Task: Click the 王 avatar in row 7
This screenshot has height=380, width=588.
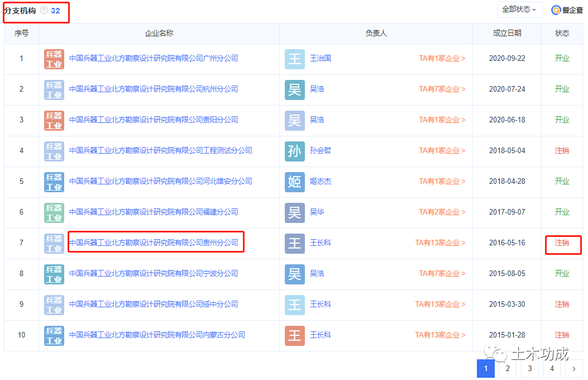Action: [294, 244]
